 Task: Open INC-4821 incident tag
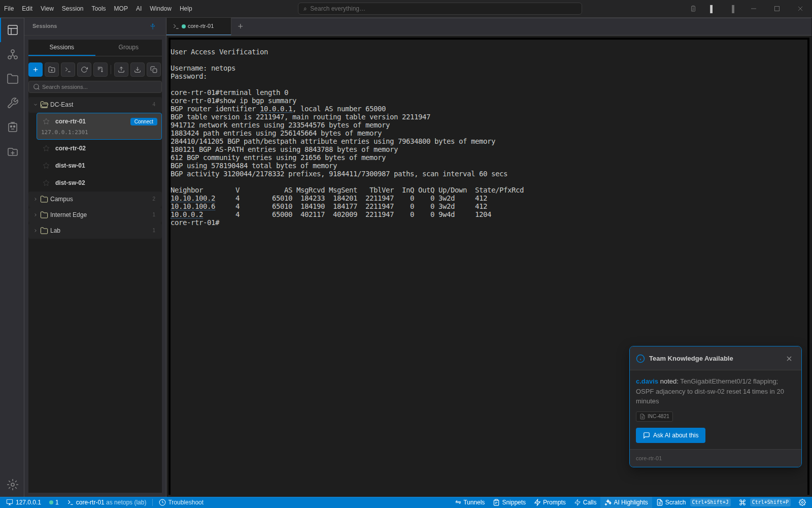(x=654, y=417)
